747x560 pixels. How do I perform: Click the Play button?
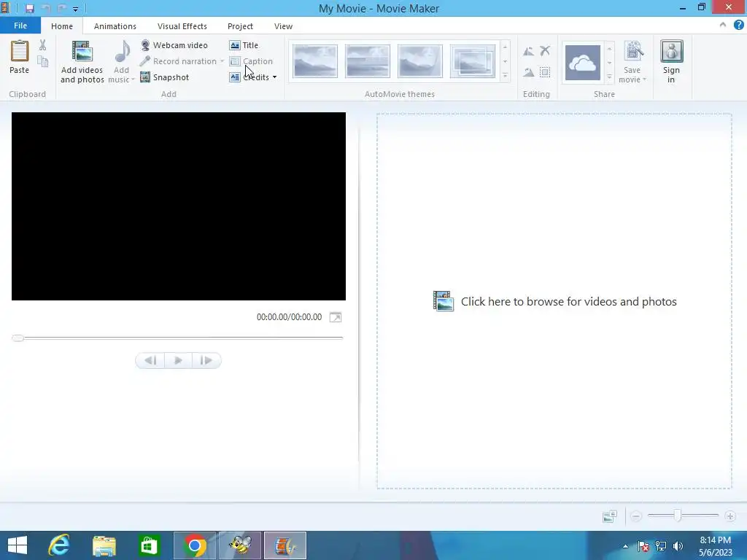coord(178,360)
